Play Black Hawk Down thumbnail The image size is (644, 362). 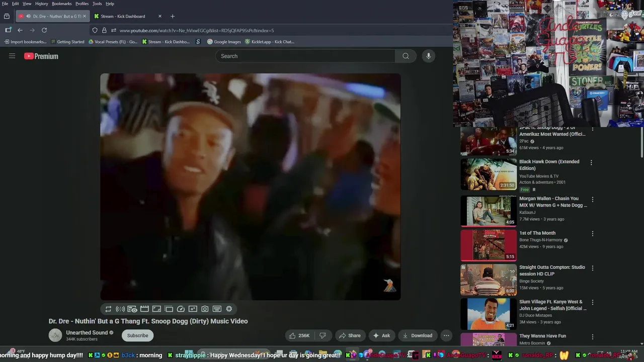(489, 174)
